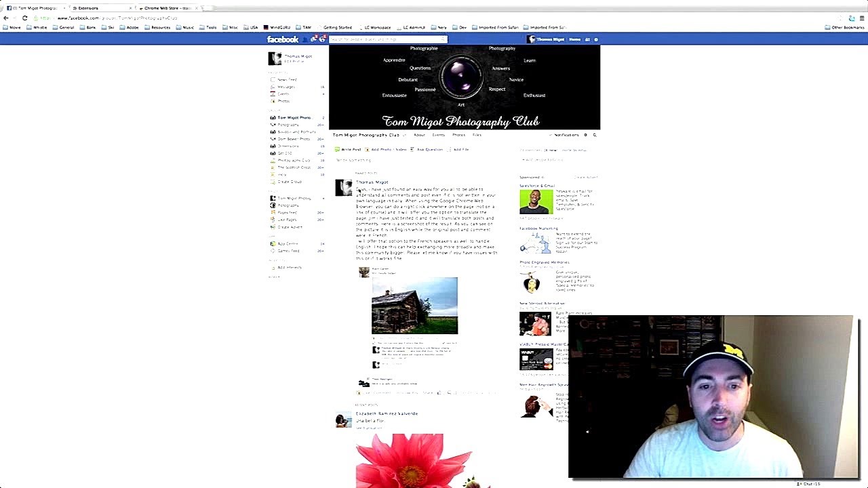The image size is (868, 488).
Task: Search within the group using magnifier icon
Action: (595, 135)
